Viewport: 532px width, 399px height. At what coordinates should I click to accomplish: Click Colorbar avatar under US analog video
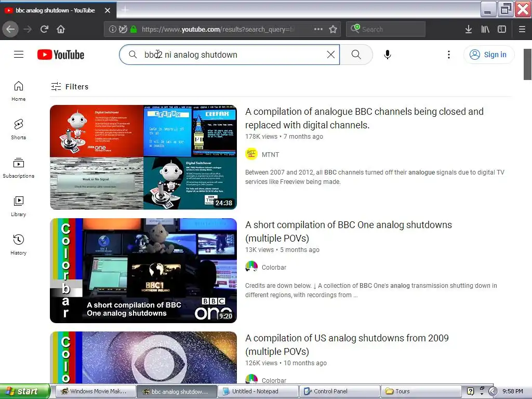tap(251, 379)
